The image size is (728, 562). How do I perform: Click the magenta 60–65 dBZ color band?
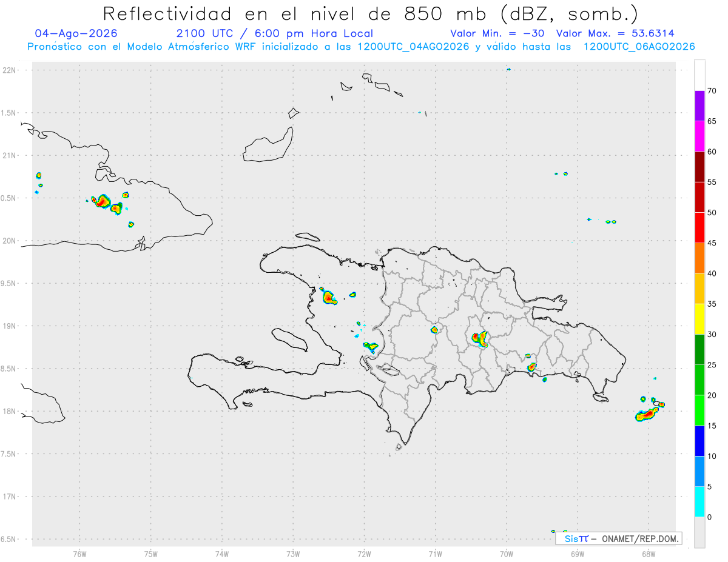coord(699,136)
